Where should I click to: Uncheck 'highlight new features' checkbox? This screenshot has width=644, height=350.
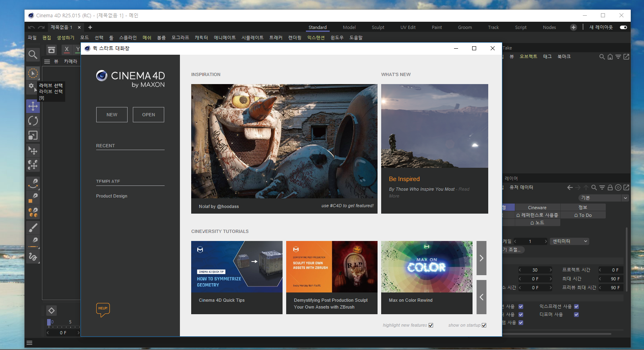pos(431,325)
